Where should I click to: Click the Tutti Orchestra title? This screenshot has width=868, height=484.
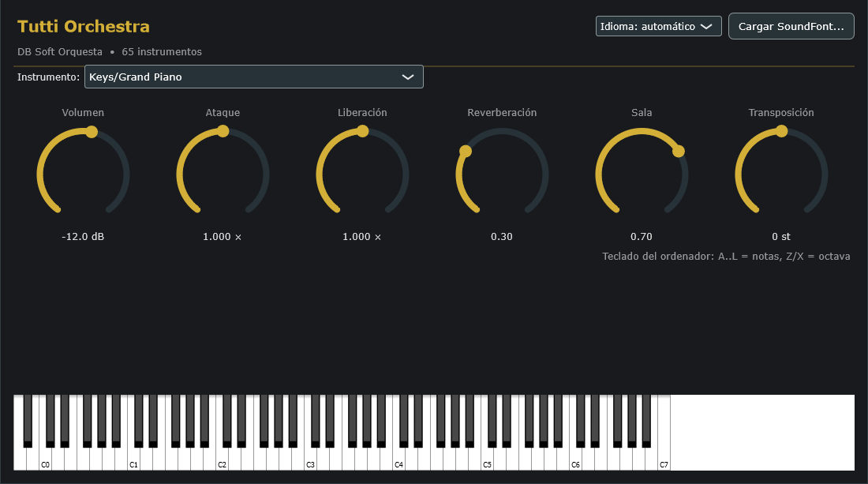[x=84, y=27]
